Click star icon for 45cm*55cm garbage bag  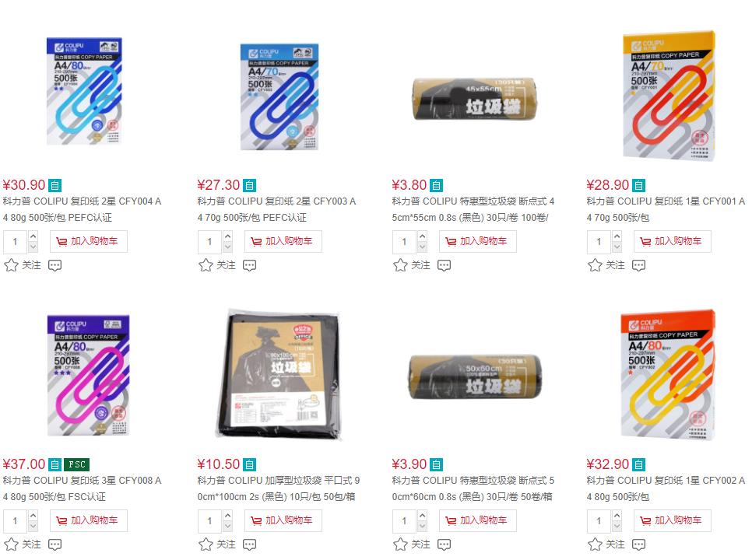[x=400, y=265]
